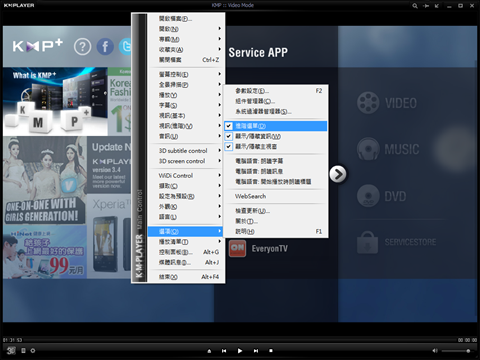The height and width of the screenshot is (360, 480).
Task: Click the MUSIC label
Action: coord(402,149)
